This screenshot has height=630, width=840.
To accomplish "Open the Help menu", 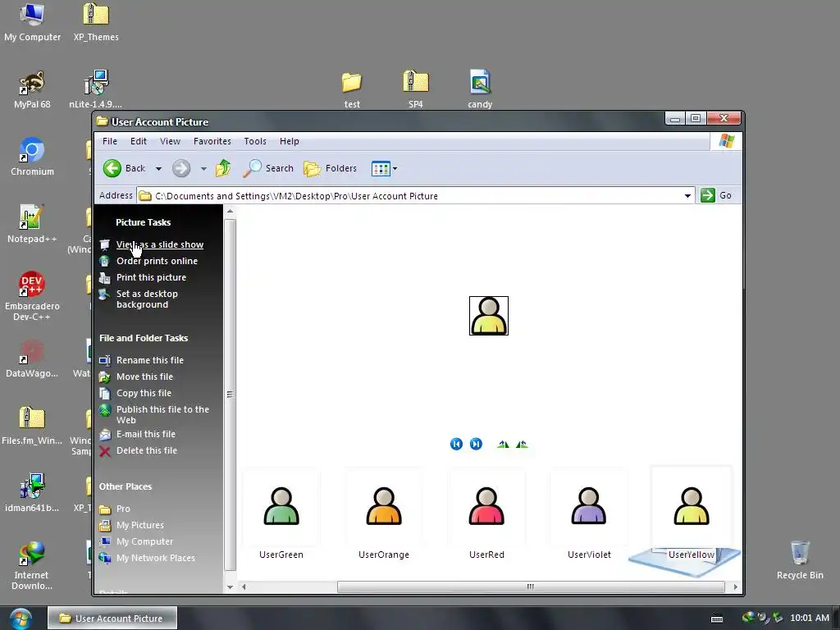I will tap(290, 141).
